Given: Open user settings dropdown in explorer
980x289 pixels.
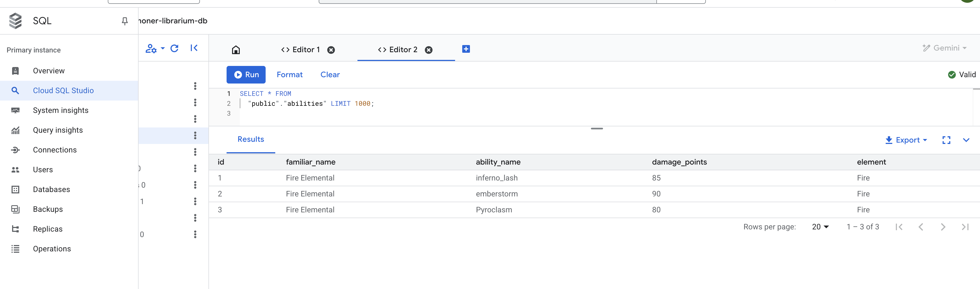Looking at the screenshot, I should pos(155,48).
